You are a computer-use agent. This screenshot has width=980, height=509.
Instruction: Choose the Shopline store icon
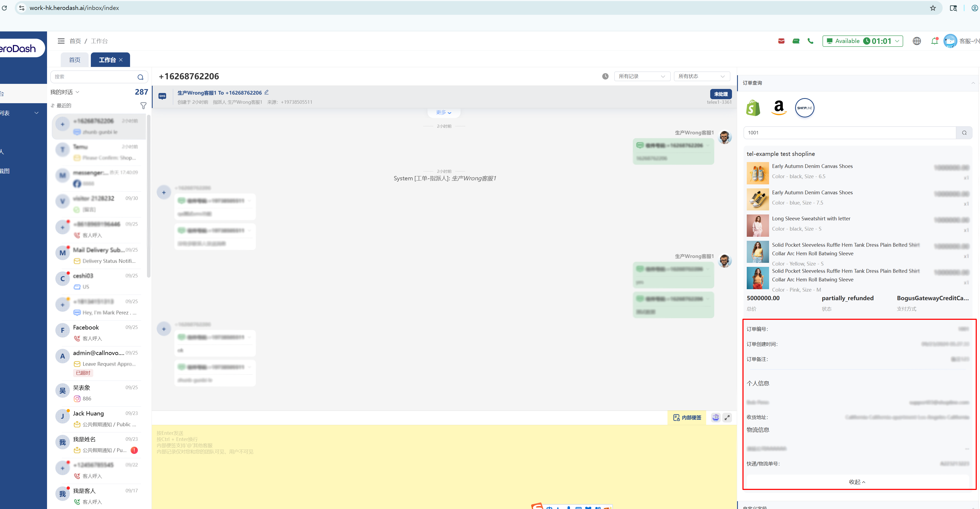pos(804,108)
